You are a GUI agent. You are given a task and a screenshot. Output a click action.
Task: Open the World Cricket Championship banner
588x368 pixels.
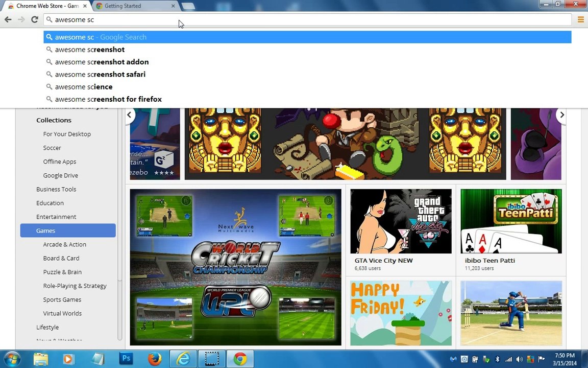click(235, 267)
